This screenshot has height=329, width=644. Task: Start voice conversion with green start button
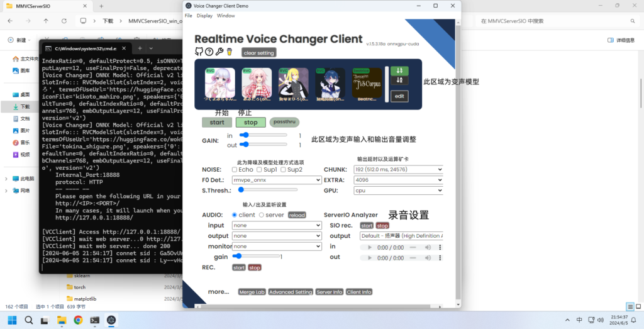217,123
